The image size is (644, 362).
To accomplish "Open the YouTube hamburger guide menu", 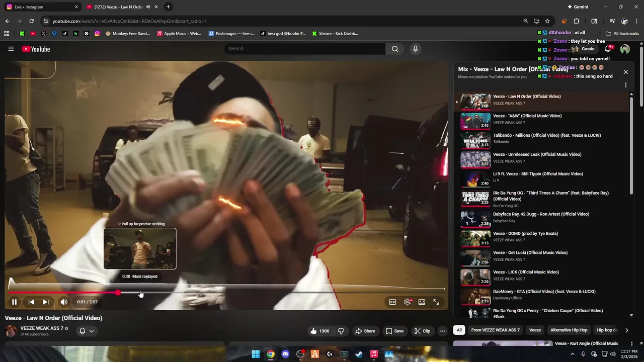I will (x=11, y=49).
